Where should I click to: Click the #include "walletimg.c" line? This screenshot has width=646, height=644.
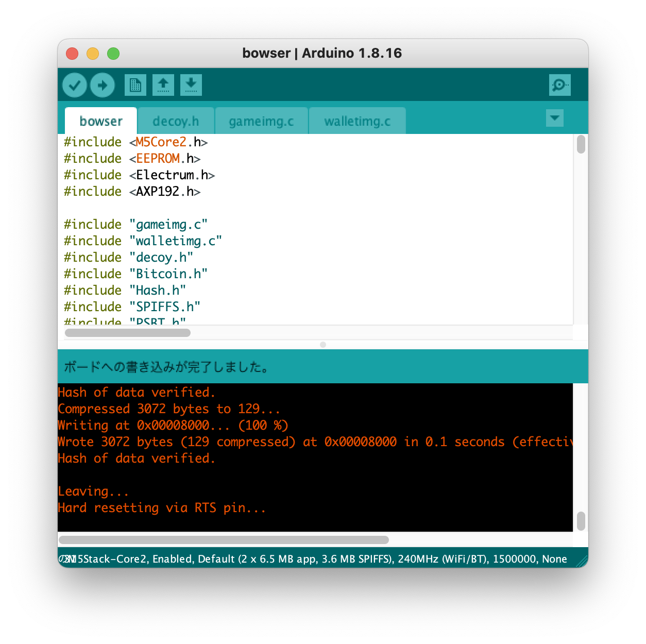tap(143, 241)
